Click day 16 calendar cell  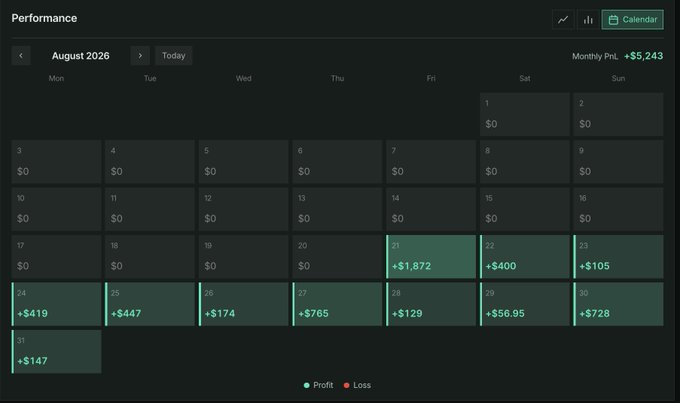[618, 209]
